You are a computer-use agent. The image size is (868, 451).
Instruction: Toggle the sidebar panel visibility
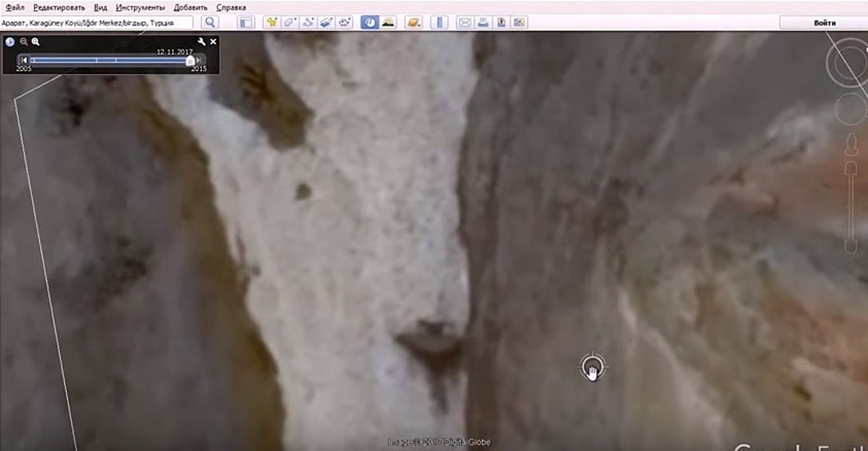pos(246,22)
